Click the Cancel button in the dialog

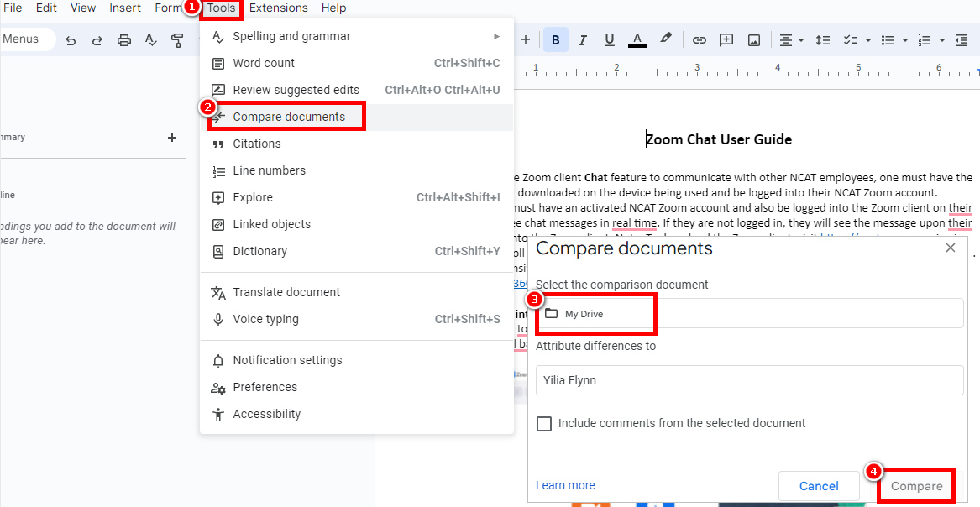[x=819, y=486]
